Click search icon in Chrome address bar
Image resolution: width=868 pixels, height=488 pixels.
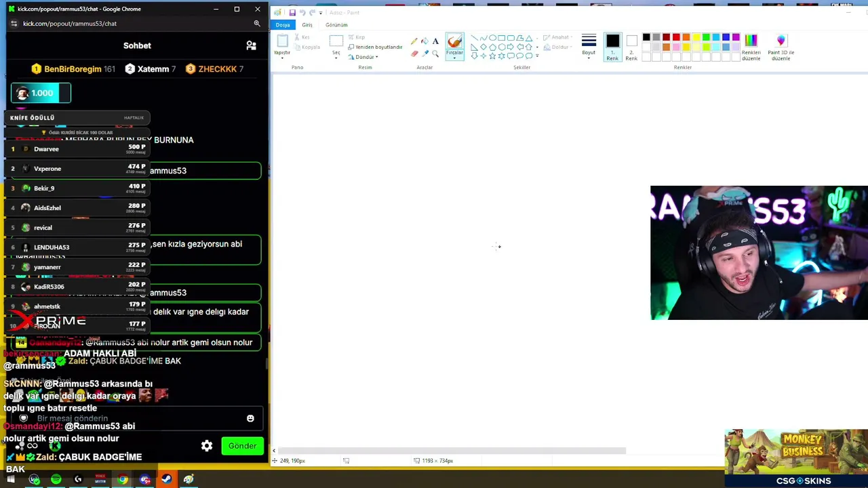[257, 23]
